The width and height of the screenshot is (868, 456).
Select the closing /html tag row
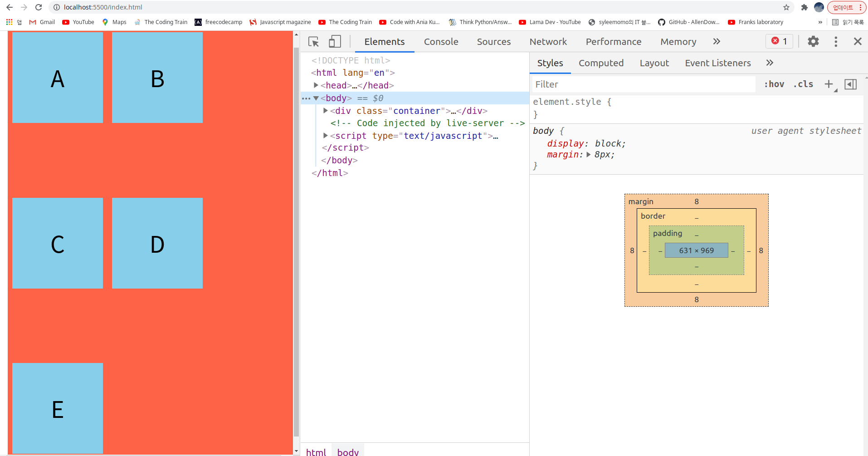click(330, 173)
